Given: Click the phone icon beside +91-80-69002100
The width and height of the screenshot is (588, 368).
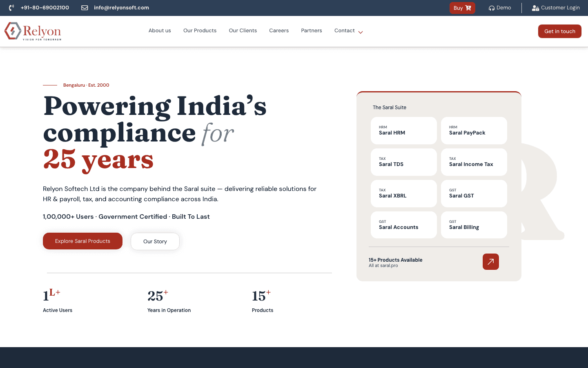Looking at the screenshot, I should point(11,8).
